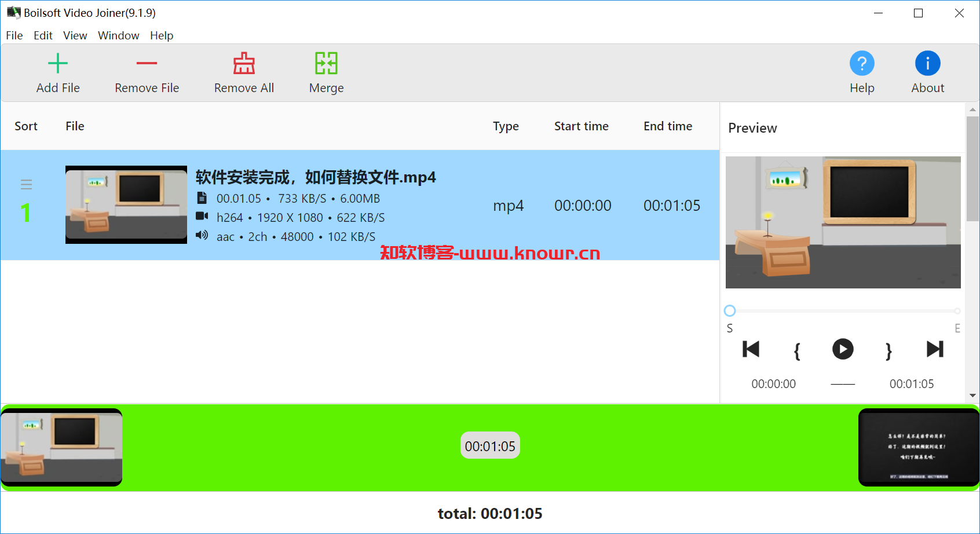Click the Remove File minus icon
The height and width of the screenshot is (534, 980).
tap(147, 63)
